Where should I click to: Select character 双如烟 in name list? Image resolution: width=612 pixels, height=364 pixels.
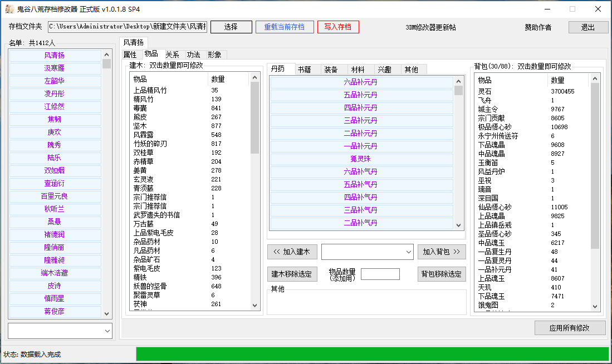(55, 170)
